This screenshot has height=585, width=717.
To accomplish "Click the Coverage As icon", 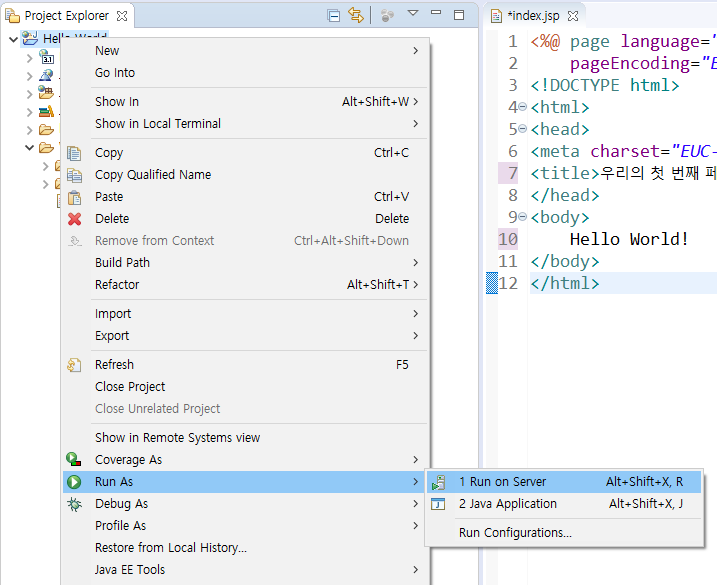I will pyautogui.click(x=74, y=459).
